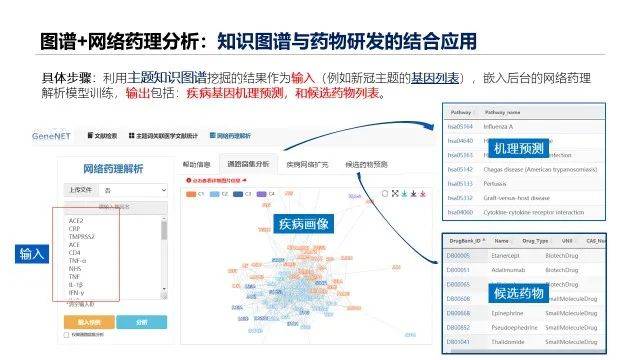Screen dimensions: 640x360
Task: Tick the checkbox below the orange button
Action: (67, 335)
